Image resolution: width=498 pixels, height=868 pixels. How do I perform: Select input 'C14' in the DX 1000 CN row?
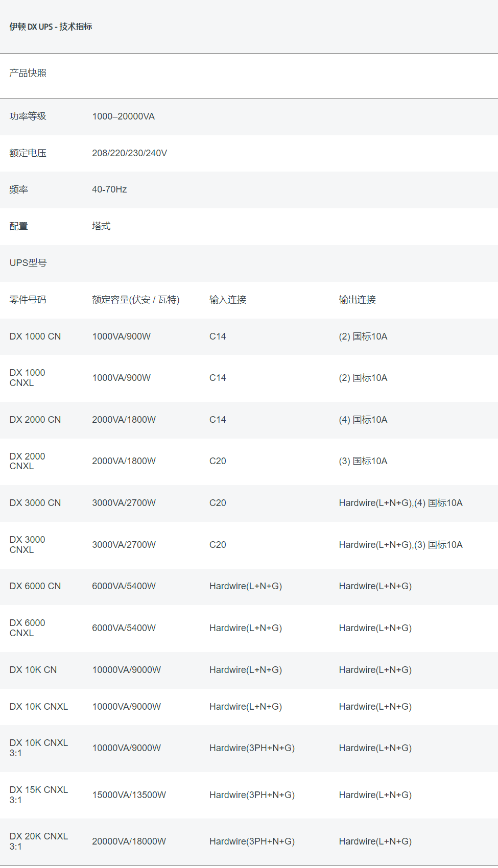[218, 336]
